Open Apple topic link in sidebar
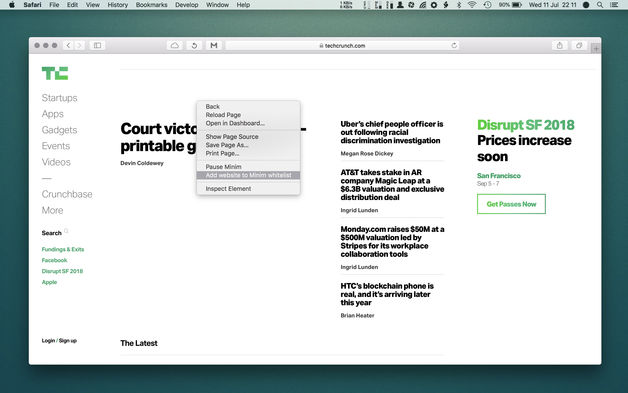This screenshot has width=628, height=393. pyautogui.click(x=49, y=282)
